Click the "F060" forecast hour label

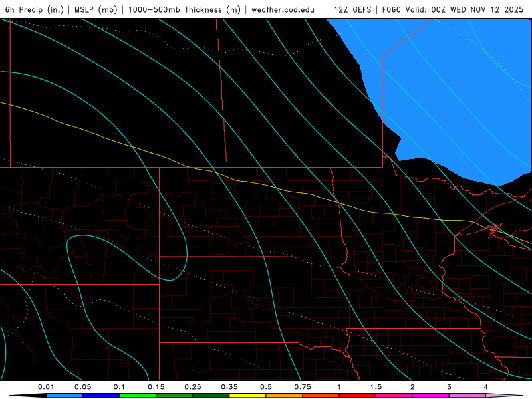click(x=392, y=9)
